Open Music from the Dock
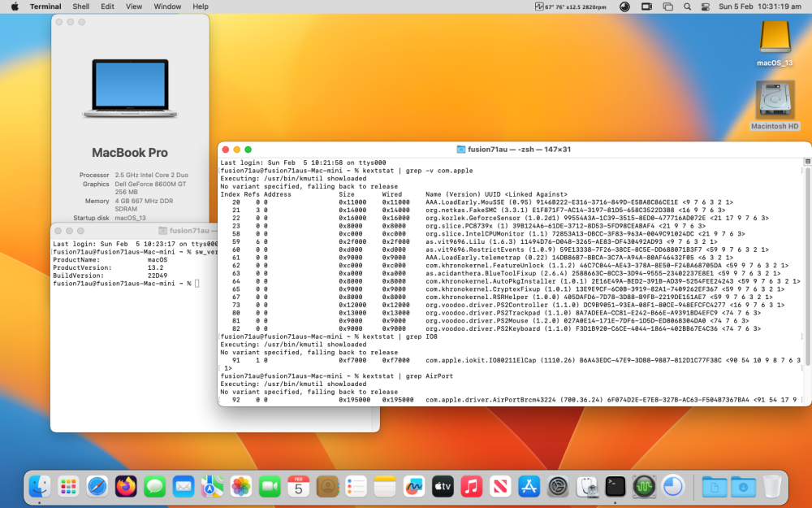 (471, 487)
